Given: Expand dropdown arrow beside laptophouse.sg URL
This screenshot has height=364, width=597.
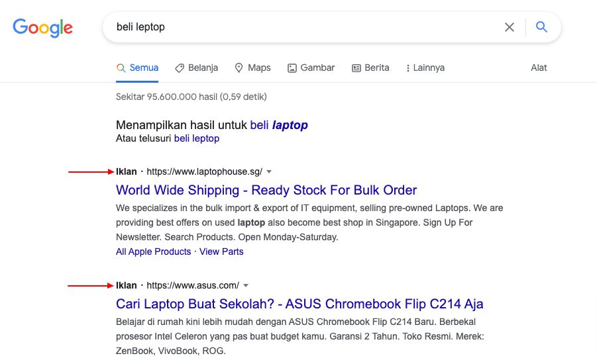Looking at the screenshot, I should tap(269, 172).
